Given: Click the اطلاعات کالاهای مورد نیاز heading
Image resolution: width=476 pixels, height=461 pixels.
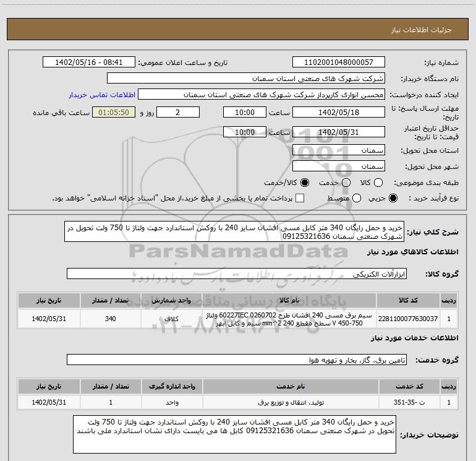Looking at the screenshot, I should coord(412,252).
